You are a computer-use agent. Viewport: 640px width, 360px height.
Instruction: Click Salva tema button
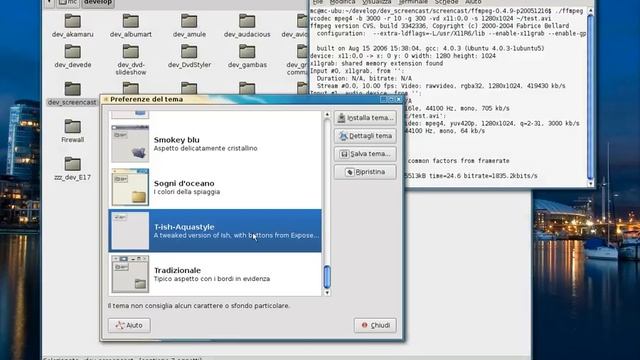(365, 154)
